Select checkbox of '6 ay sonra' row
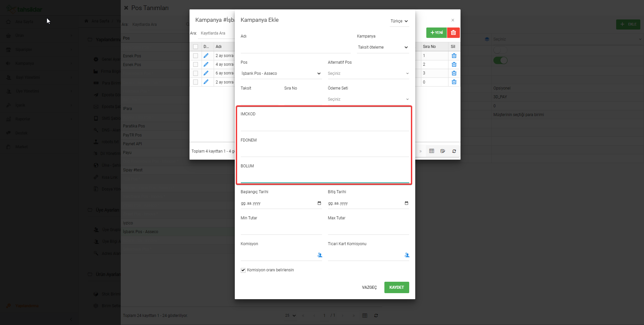 196,73
